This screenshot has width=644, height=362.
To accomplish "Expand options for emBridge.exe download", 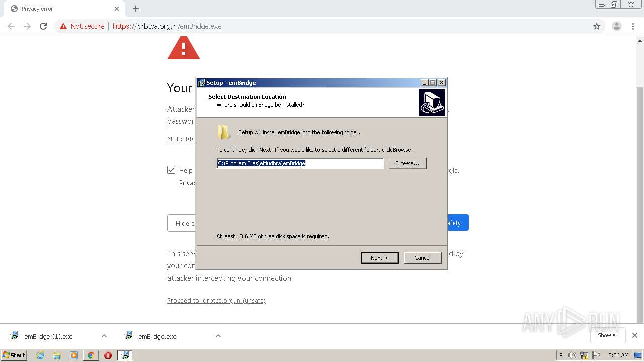I will point(218,336).
